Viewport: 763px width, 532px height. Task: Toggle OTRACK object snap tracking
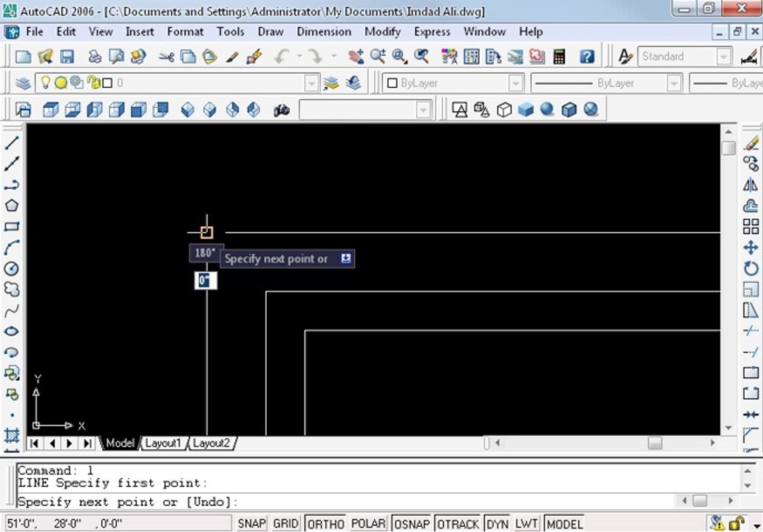point(458,524)
